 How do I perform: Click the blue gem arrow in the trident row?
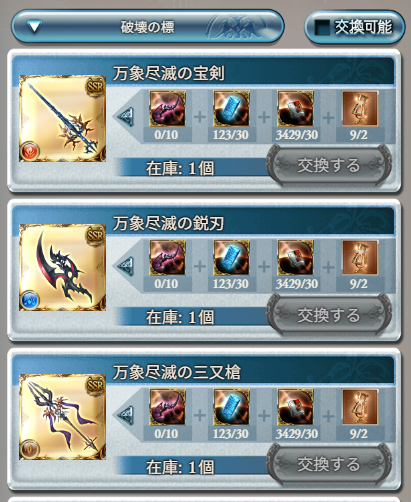coord(126,415)
